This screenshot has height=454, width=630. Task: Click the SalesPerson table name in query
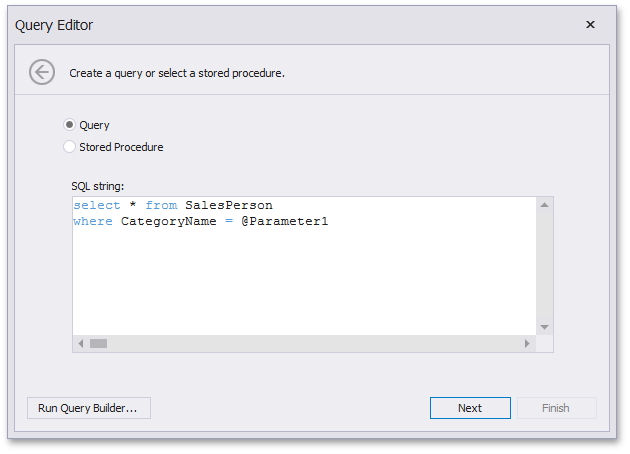pyautogui.click(x=229, y=205)
